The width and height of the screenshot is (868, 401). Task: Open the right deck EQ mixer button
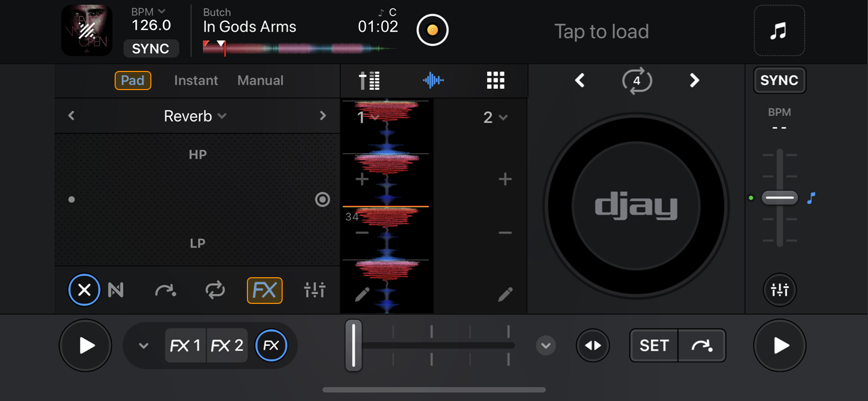click(780, 290)
